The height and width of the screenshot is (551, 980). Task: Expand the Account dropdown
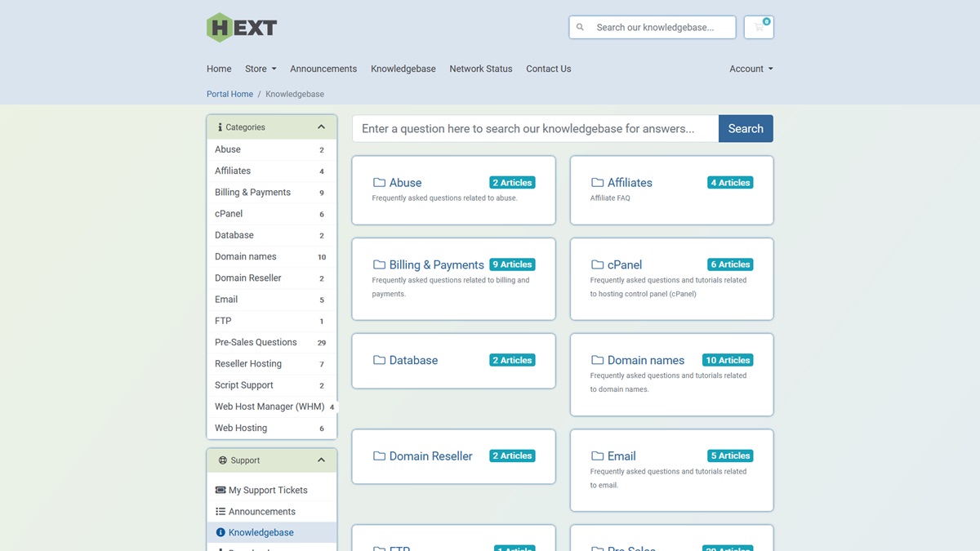(751, 69)
